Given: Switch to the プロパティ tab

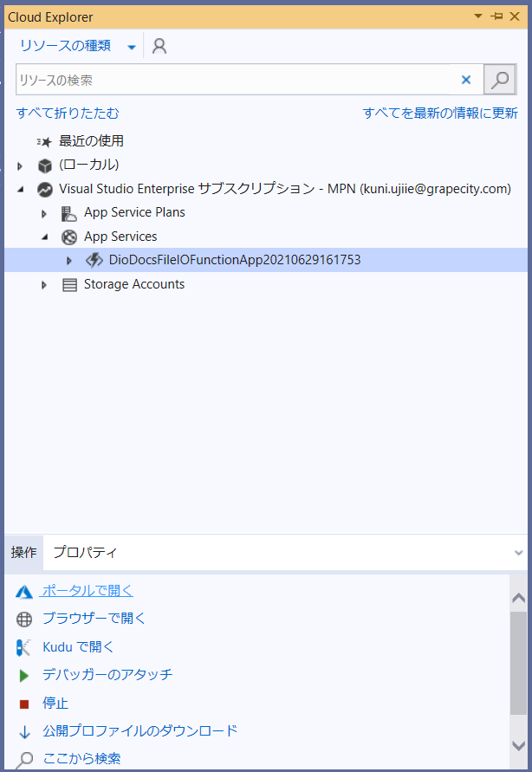Looking at the screenshot, I should pos(85,553).
